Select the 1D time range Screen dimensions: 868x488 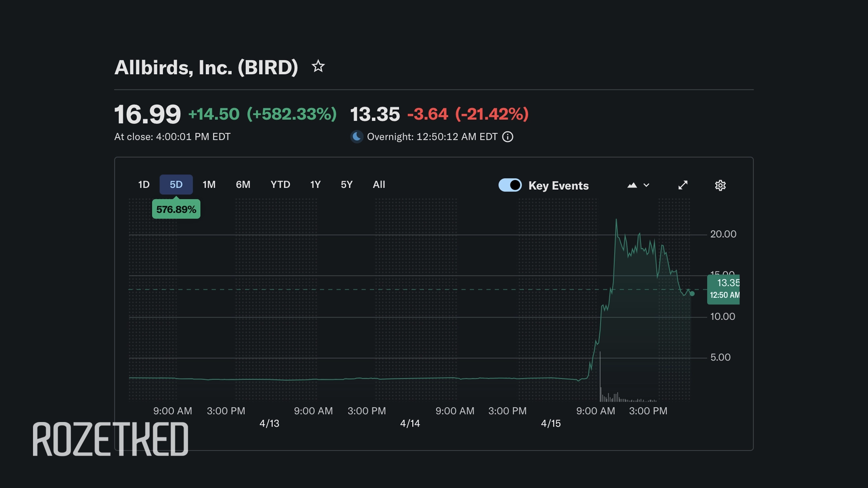click(144, 184)
